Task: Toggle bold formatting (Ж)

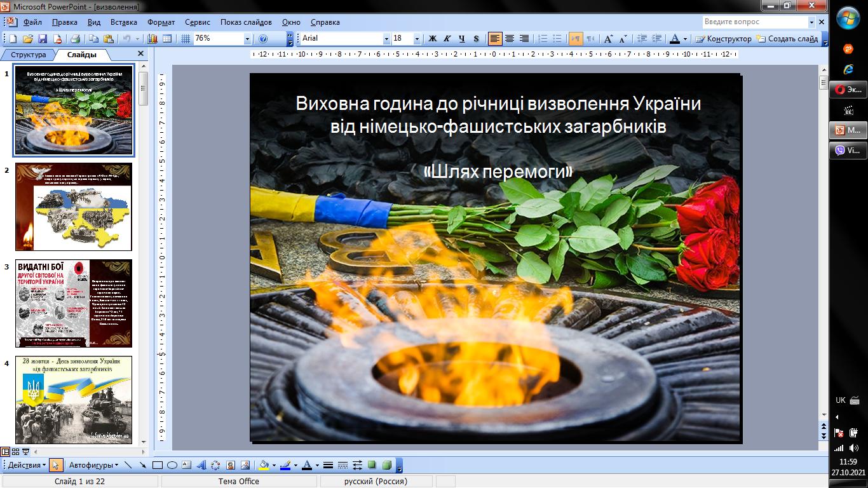Action: (x=433, y=39)
